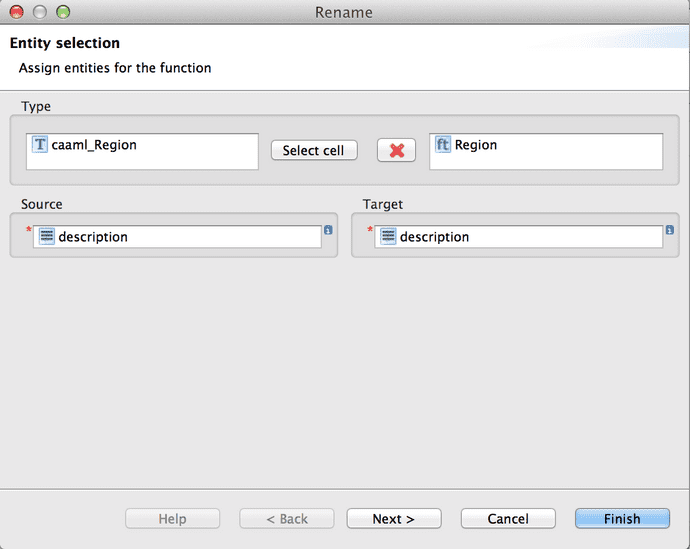The image size is (690, 549).
Task: Cancel the Rename dialog
Action: (508, 519)
